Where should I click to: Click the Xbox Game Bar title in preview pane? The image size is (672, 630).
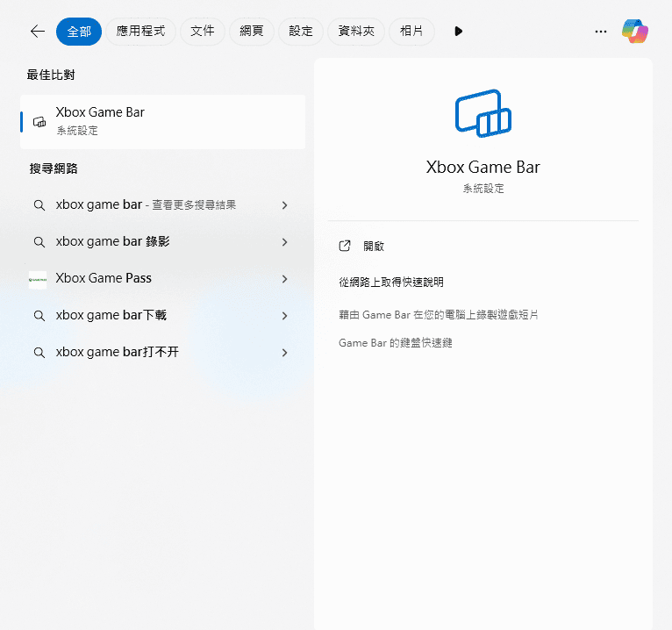pyautogui.click(x=483, y=167)
